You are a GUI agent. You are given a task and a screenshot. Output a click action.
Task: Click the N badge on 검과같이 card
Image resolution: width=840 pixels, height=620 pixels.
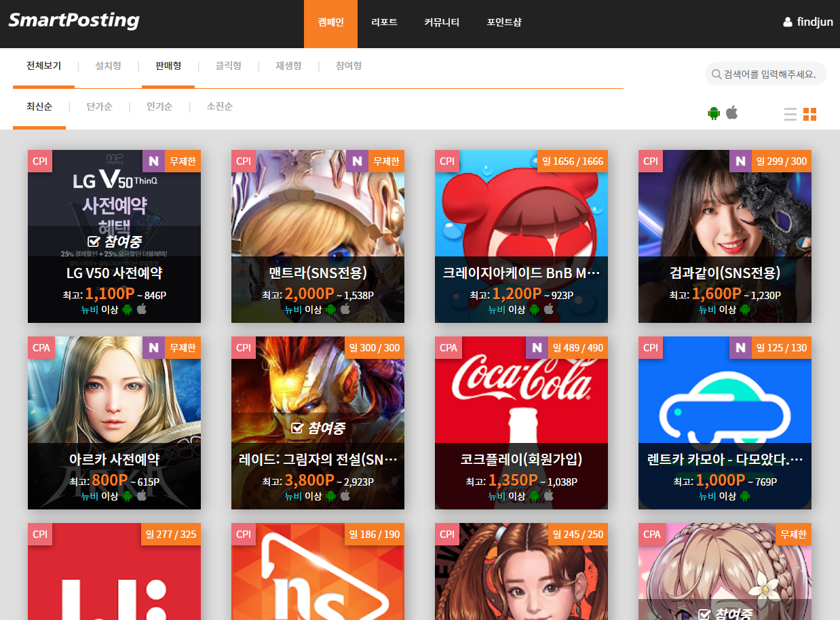(x=740, y=161)
